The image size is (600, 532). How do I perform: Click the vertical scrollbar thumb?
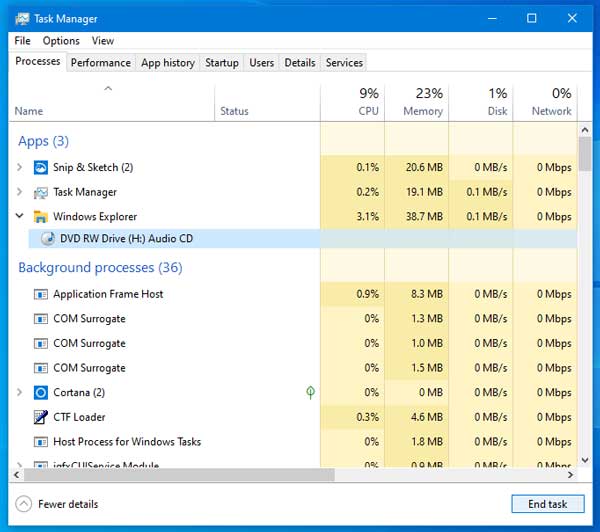(x=585, y=154)
